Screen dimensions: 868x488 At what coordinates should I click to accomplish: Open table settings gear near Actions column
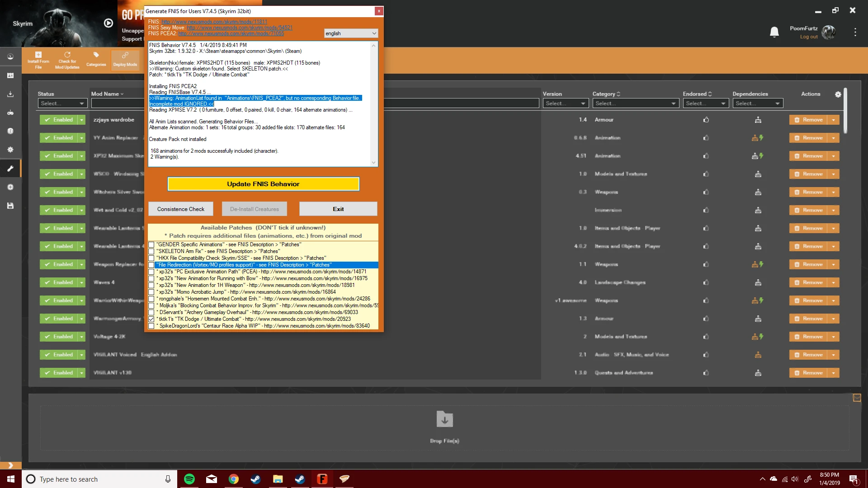coord(838,94)
